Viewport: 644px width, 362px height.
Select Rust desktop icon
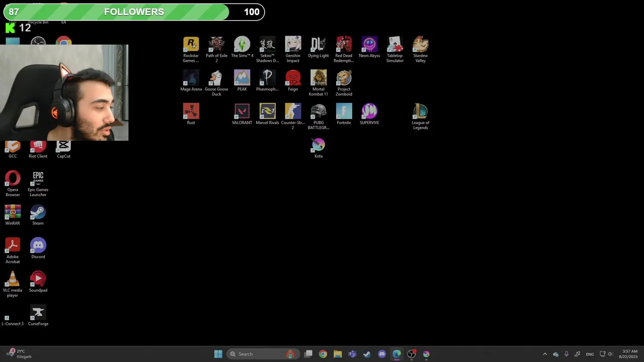pos(191,114)
